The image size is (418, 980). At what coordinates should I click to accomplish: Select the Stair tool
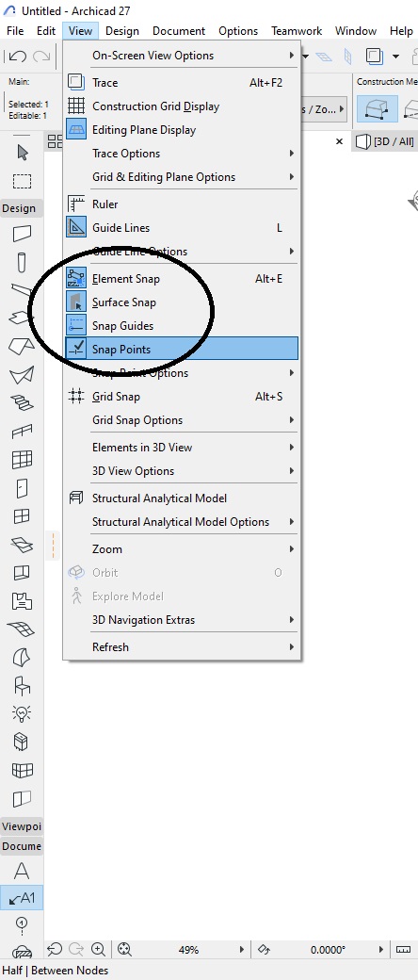22,402
